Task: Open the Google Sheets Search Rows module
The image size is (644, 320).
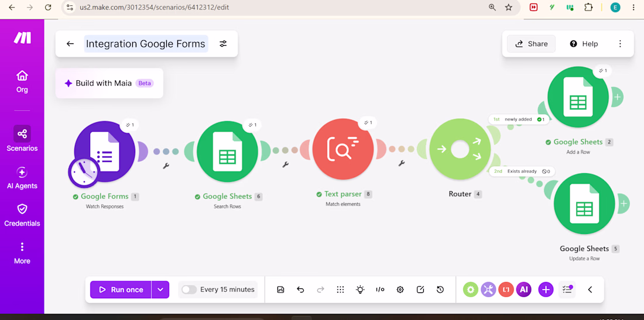Action: tap(227, 152)
